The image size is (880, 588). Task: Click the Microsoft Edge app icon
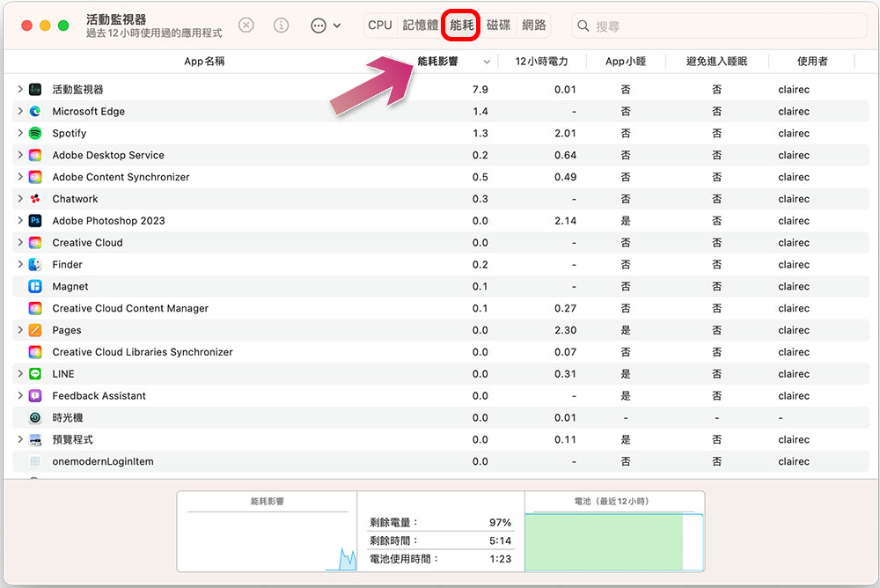35,111
